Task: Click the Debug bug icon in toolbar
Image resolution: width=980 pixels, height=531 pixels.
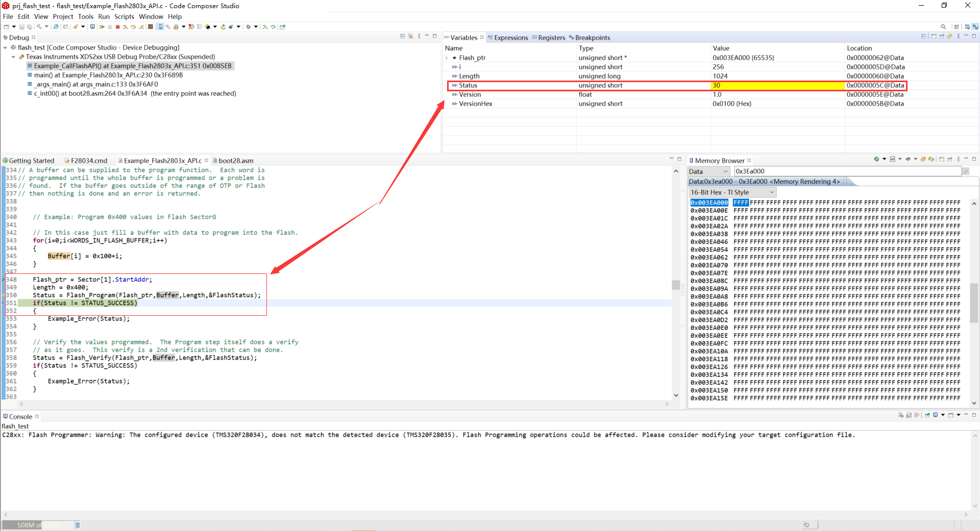Action: (248, 27)
